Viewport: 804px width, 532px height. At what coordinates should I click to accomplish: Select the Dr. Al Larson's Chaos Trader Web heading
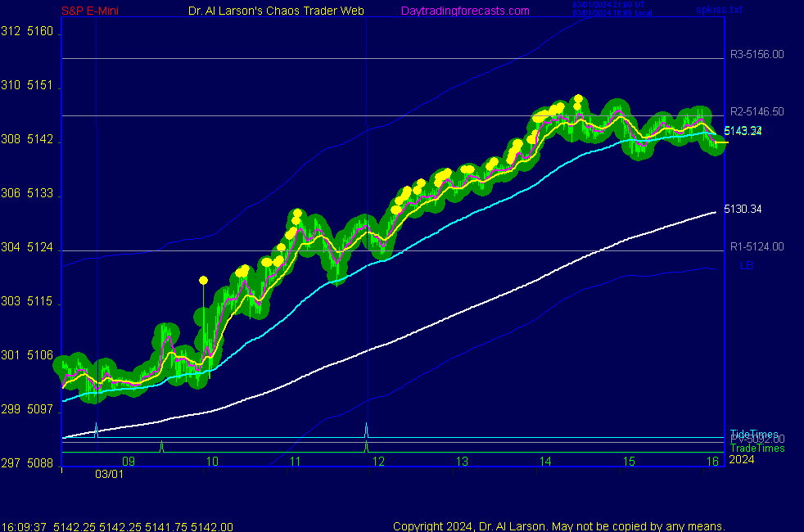coord(276,11)
